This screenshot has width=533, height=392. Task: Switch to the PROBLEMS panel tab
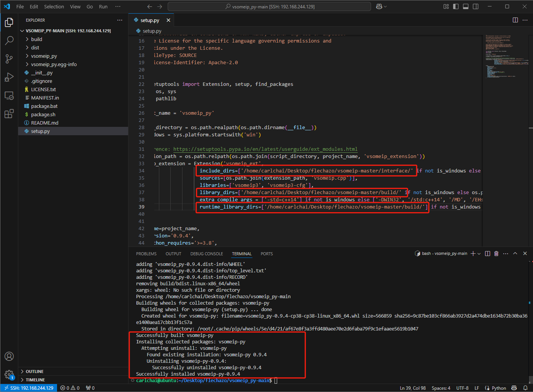[146, 254]
